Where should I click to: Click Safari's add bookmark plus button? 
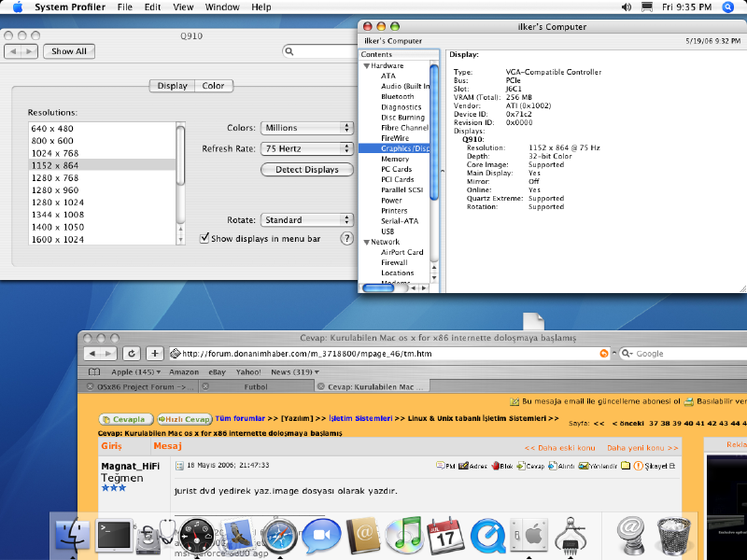(x=154, y=354)
